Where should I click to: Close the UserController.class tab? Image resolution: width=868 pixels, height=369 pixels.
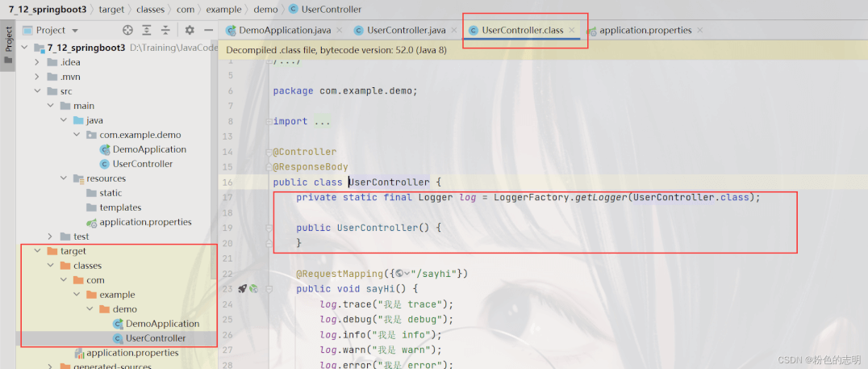572,30
